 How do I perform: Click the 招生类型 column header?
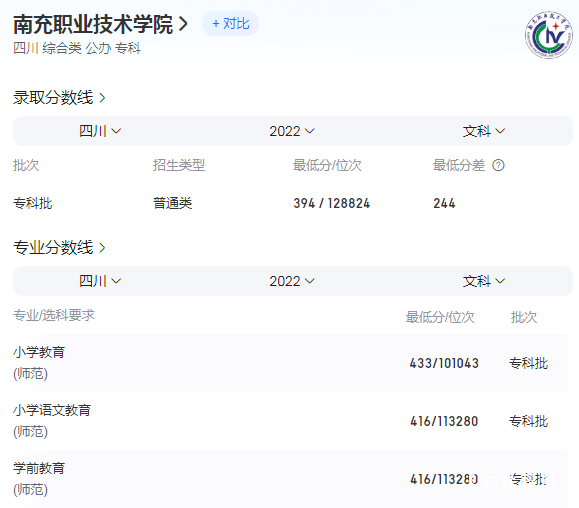(179, 165)
